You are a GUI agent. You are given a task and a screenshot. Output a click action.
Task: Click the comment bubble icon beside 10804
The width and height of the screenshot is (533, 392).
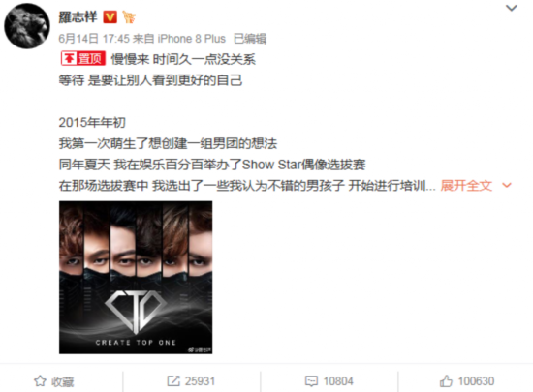pyautogui.click(x=311, y=381)
